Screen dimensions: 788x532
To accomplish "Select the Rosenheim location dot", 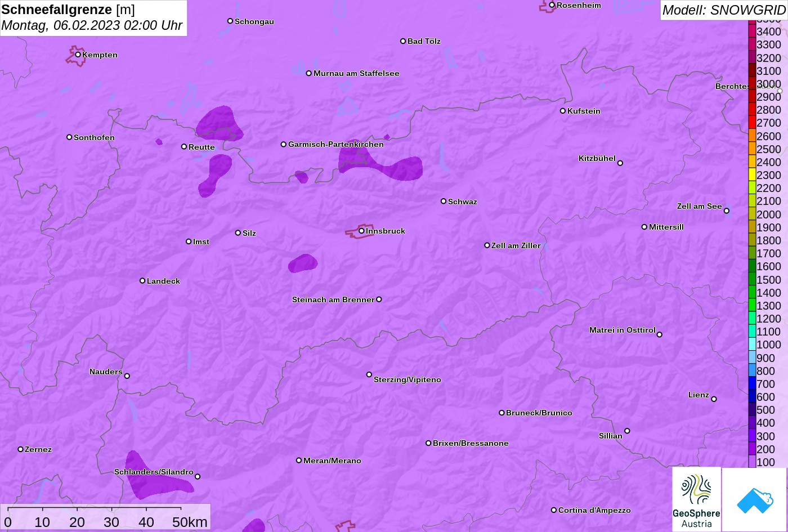I will click(552, 5).
